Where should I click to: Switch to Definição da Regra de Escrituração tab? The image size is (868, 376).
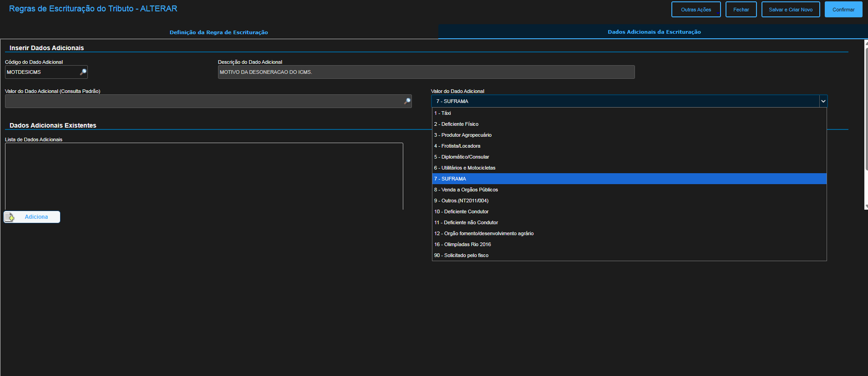click(x=218, y=32)
